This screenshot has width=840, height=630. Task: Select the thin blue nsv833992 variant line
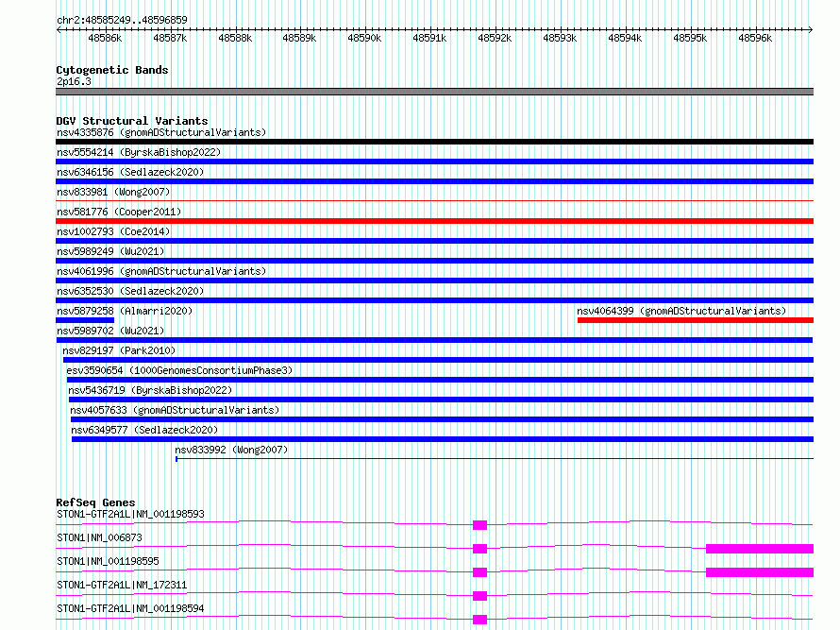pyautogui.click(x=495, y=458)
